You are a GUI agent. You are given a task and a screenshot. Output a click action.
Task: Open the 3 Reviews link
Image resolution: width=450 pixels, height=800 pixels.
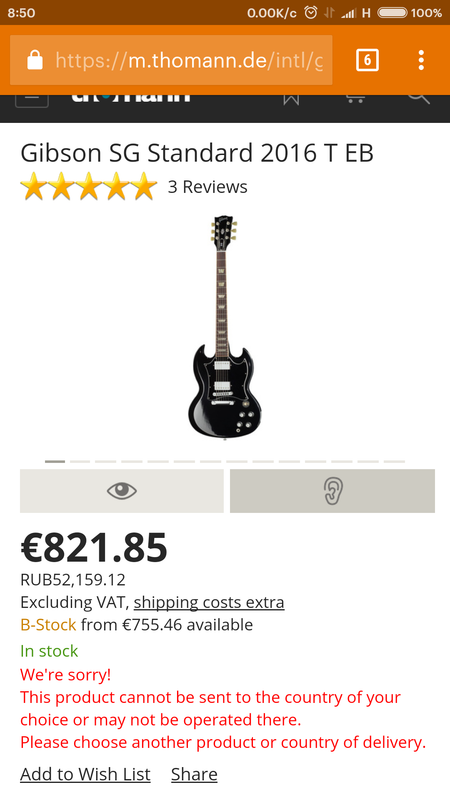tap(208, 187)
